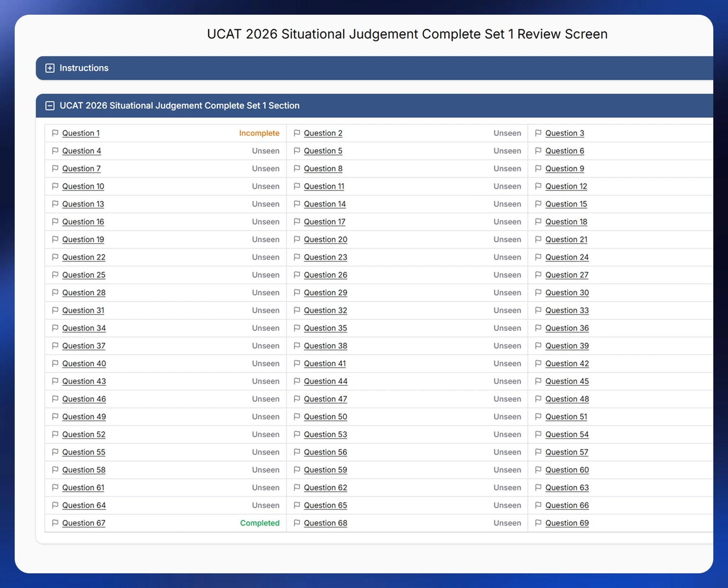The image size is (728, 588).
Task: Click the flag beside Question 41
Action: tap(297, 363)
